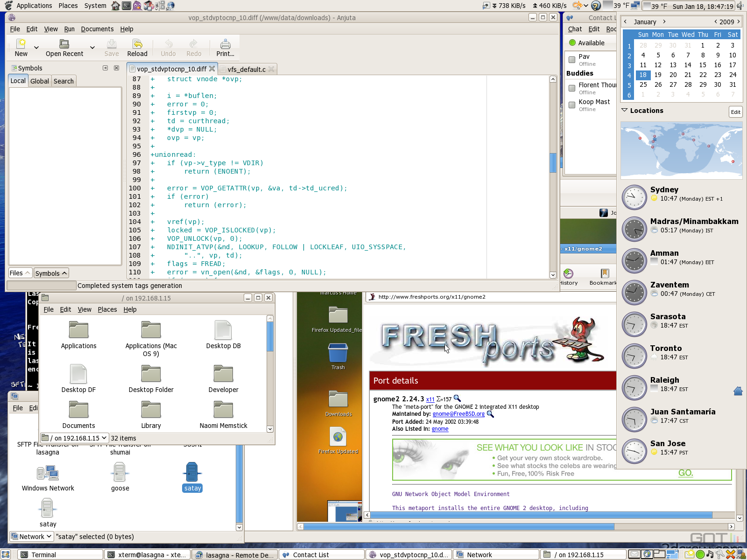Open the Network location dropdown
This screenshot has width=747, height=560.
[x=31, y=537]
